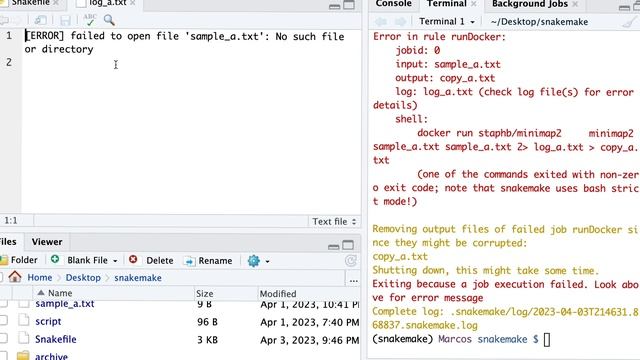Click 'Apr 3, 2023, 9:46 PM' modified date
The height and width of the screenshot is (360, 640).
point(310,340)
